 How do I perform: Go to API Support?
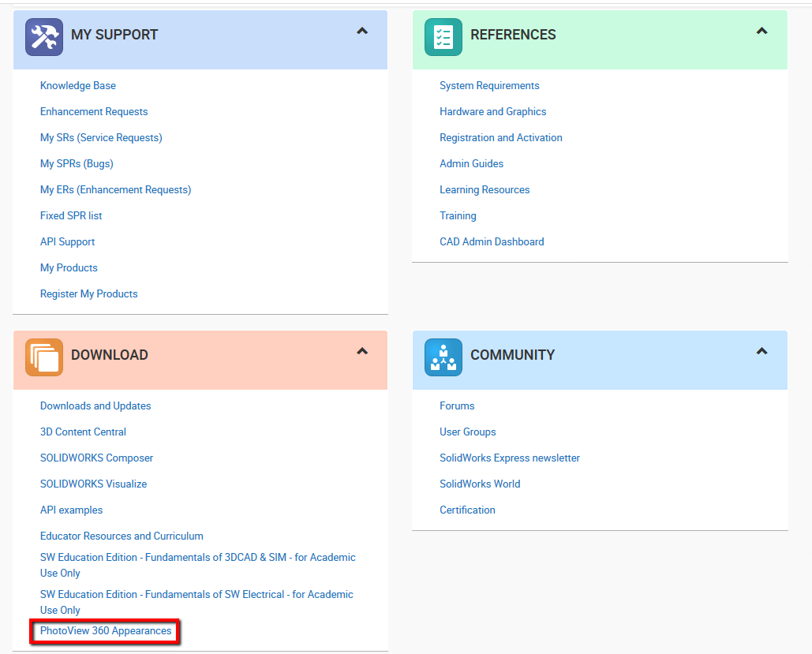(67, 242)
